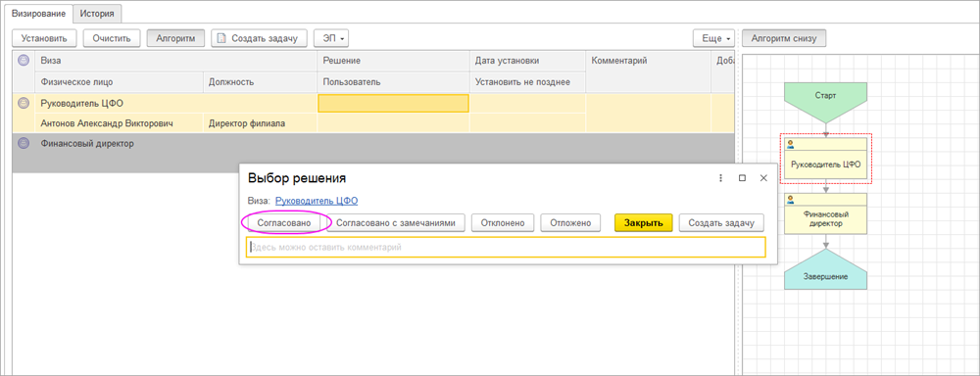Click document icon on Создать задачу toolbar button
The image size is (980, 376).
(x=220, y=39)
